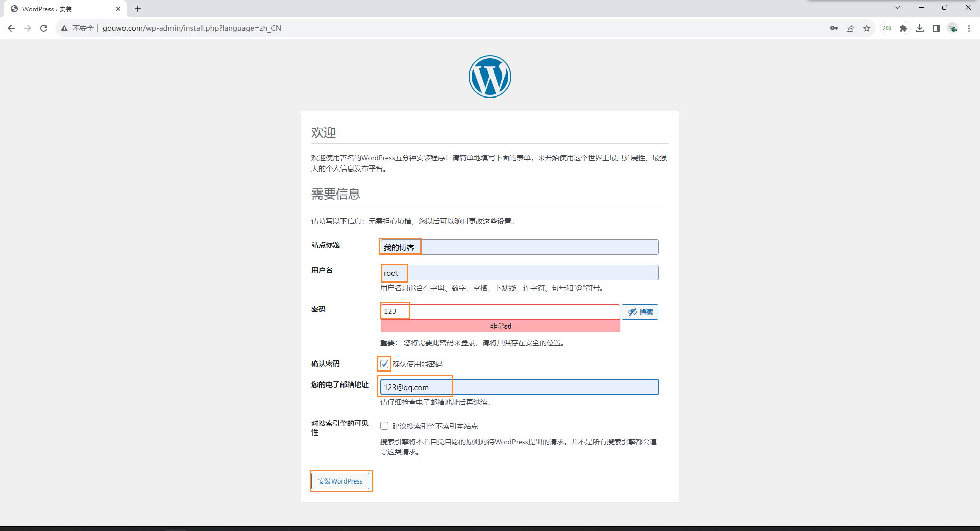The image size is (980, 531).
Task: Click the 您的电子邮箱地址 label
Action: tap(340, 384)
